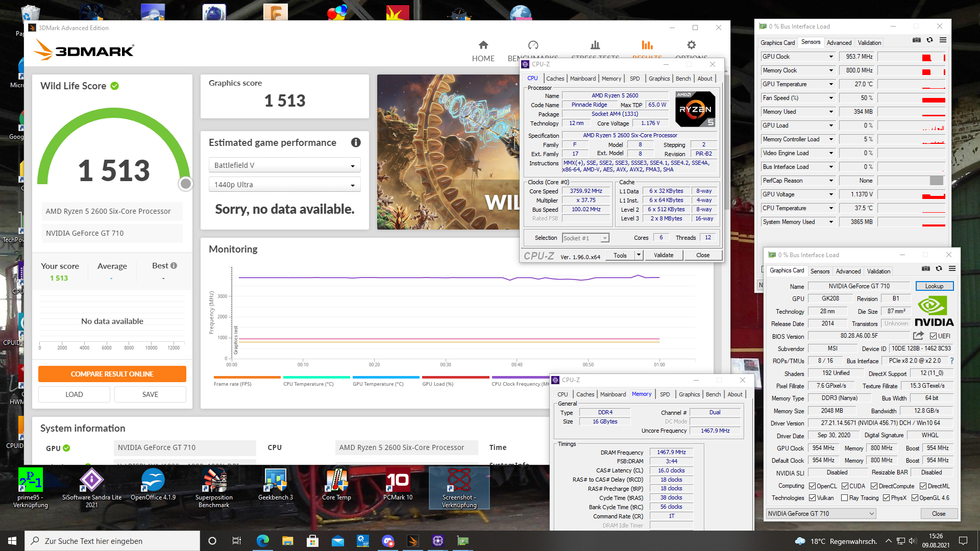980x551 pixels.
Task: Click refresh icon in upper GPU-Z window
Action: click(x=929, y=40)
